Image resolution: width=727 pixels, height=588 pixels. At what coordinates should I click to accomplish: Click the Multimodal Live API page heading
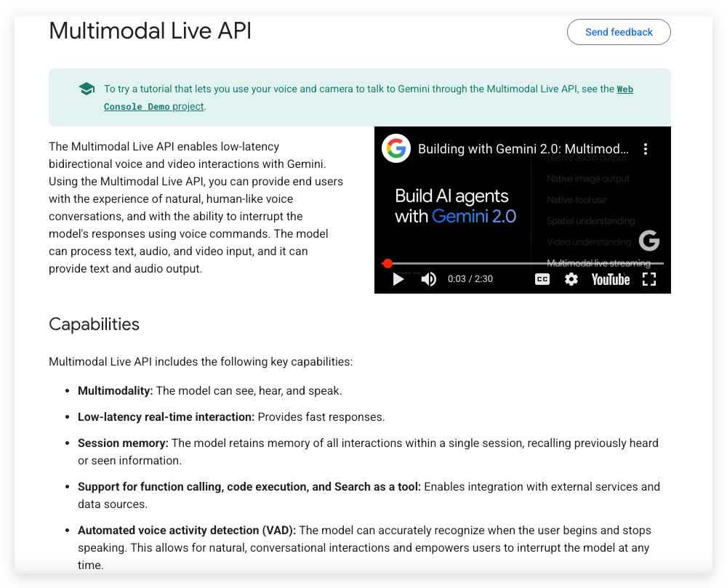(150, 31)
